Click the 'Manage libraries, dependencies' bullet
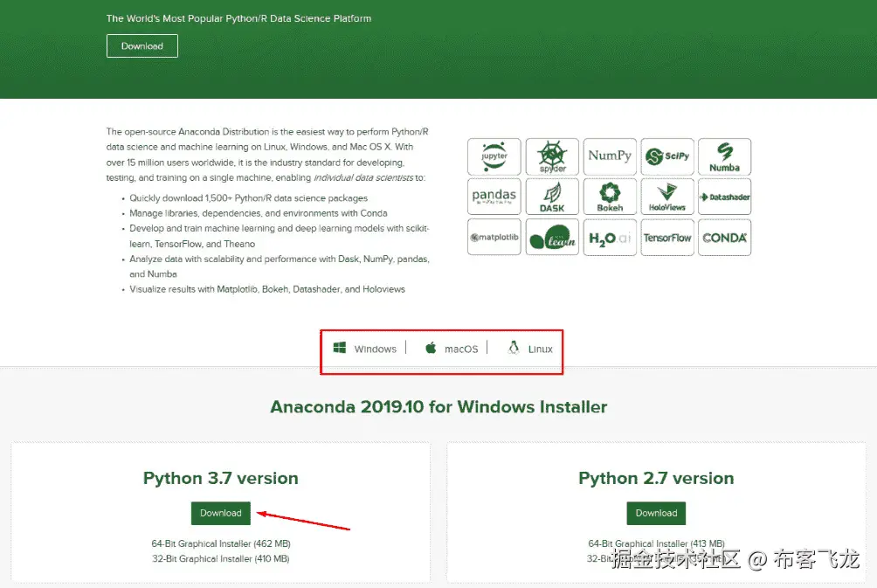The image size is (877, 588). click(x=259, y=213)
